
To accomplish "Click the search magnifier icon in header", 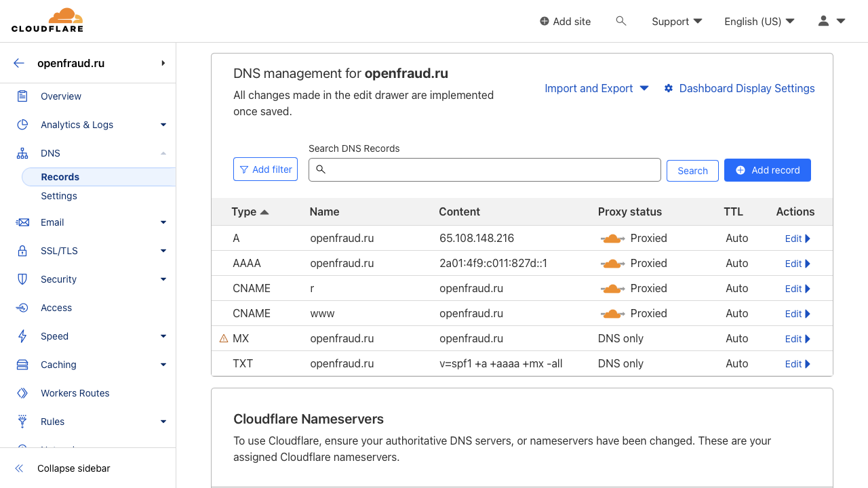I will point(620,21).
